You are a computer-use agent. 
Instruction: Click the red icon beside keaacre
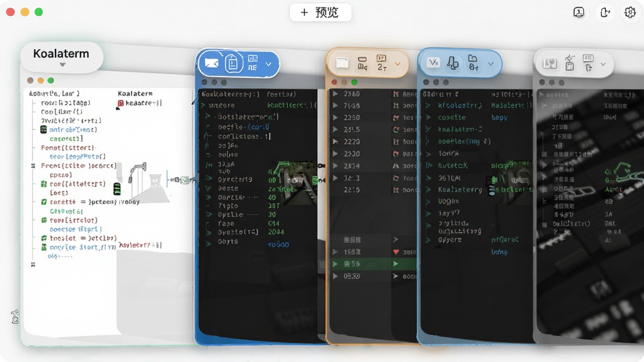point(121,104)
